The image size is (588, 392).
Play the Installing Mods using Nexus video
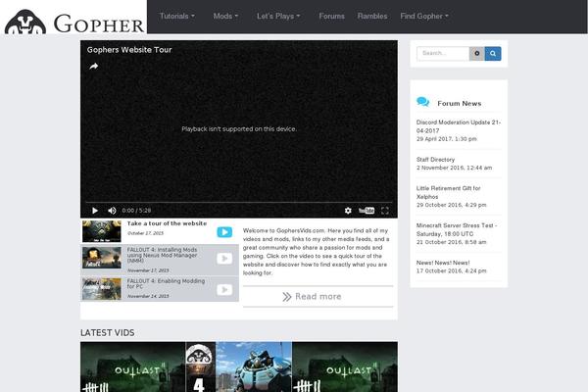[224, 259]
